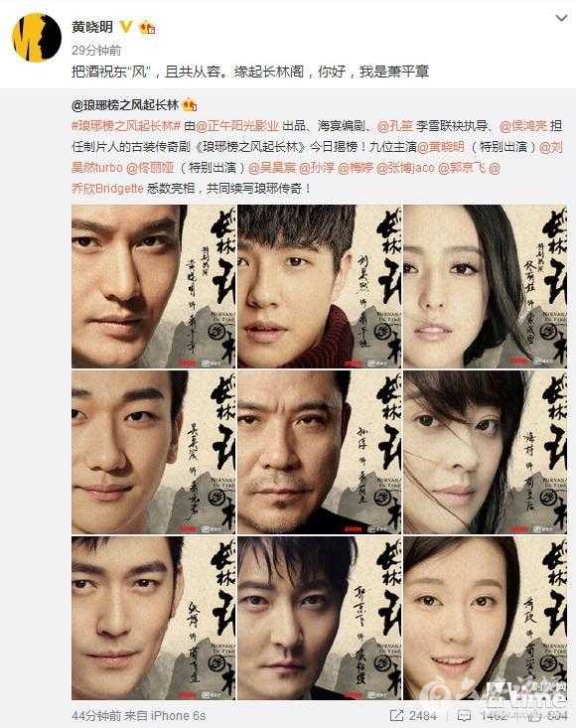Open the @孔笙 mention link
This screenshot has height=728, width=576.
click(x=394, y=126)
